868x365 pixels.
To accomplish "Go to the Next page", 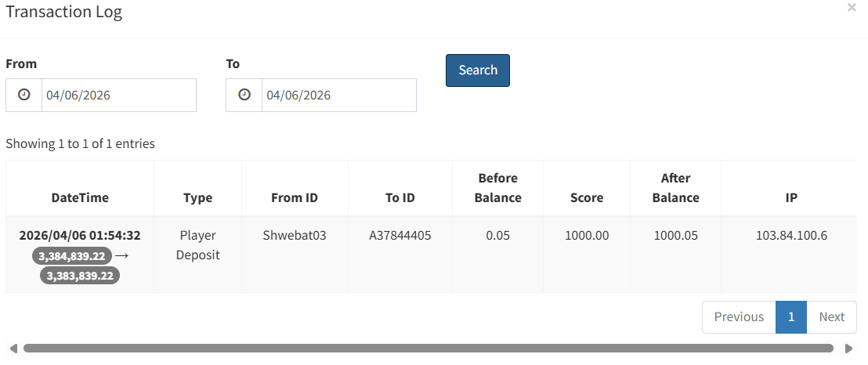I will (831, 316).
